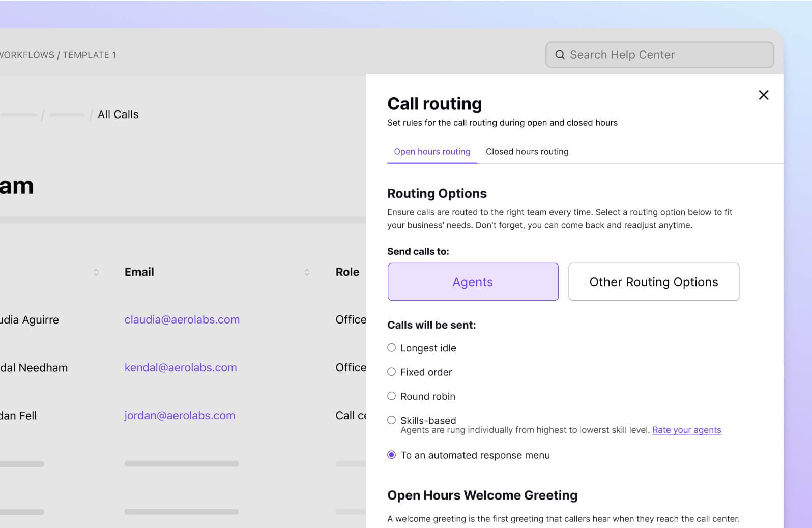Enable Skills-based routing option
The width and height of the screenshot is (812, 528).
[x=391, y=420]
